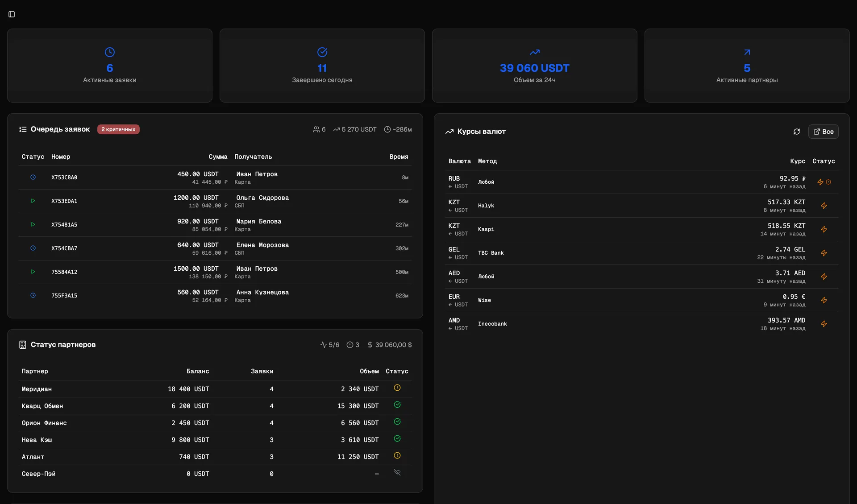857x504 pixels.
Task: Select the Wise EUR rate row
Action: [x=642, y=300]
